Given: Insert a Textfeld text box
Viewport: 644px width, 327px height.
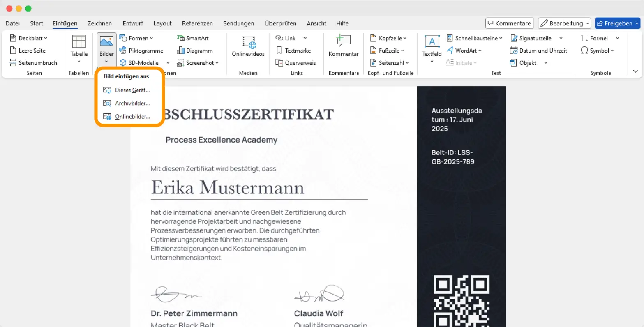Looking at the screenshot, I should click(x=432, y=45).
